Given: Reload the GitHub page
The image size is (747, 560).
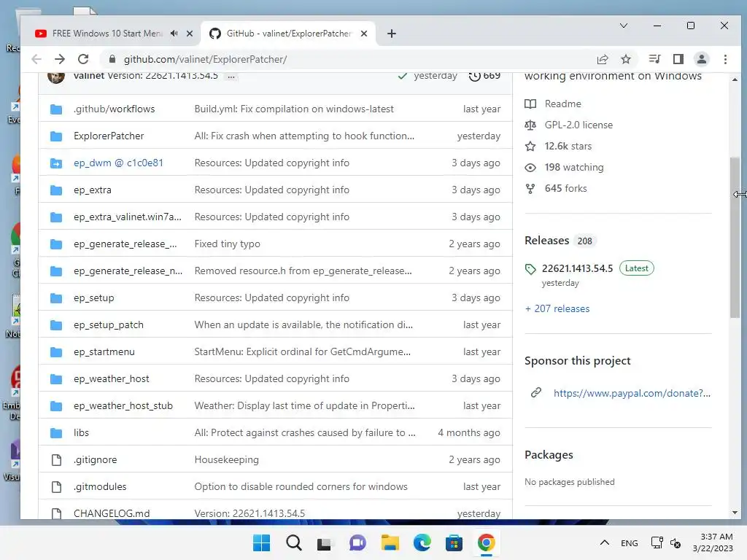Looking at the screenshot, I should (83, 59).
